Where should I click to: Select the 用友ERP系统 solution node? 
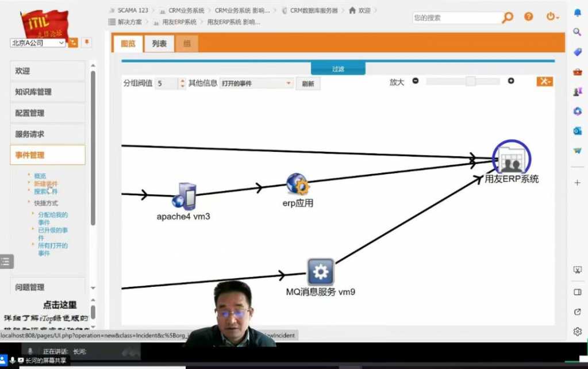(x=512, y=158)
